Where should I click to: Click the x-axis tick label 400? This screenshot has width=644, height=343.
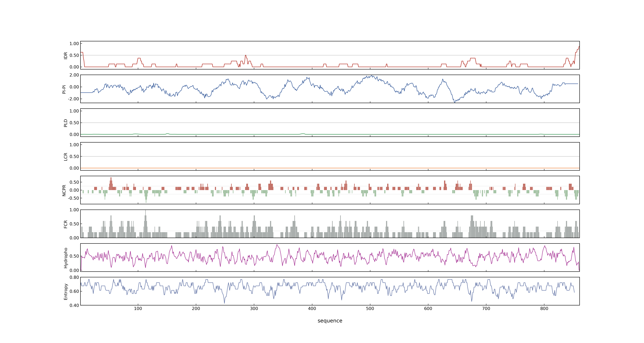coord(312,309)
